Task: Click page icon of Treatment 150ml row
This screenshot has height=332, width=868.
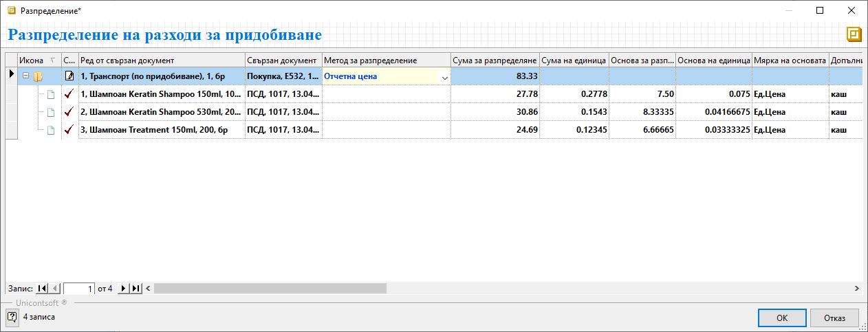Action: pyautogui.click(x=50, y=130)
